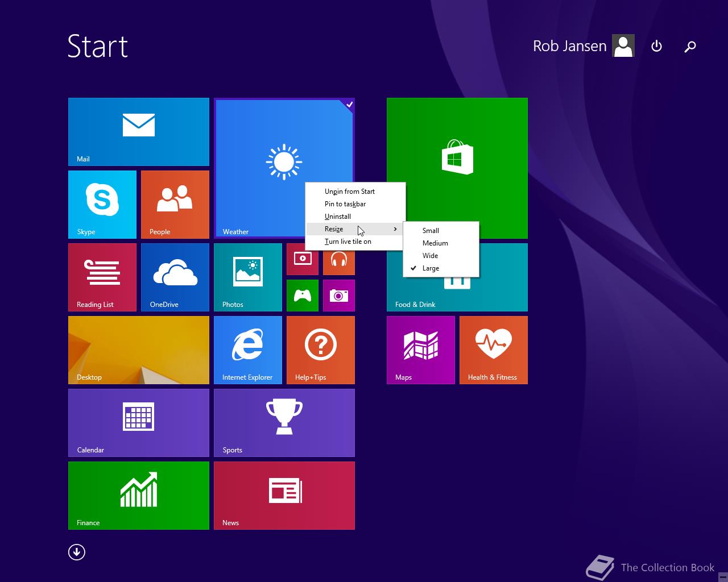Click the sun icon on the Weather tile
The image size is (728, 582).
pos(284,162)
